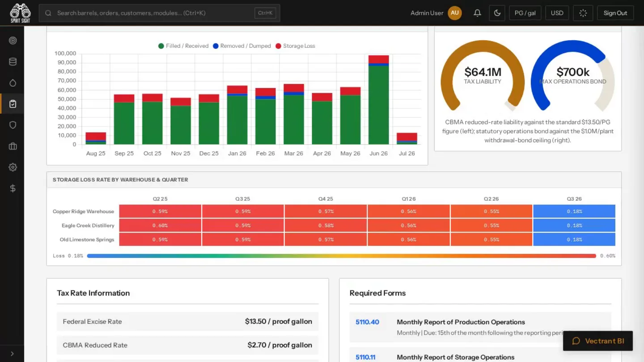Click the $13.50 / proof gallon value

coord(279,321)
